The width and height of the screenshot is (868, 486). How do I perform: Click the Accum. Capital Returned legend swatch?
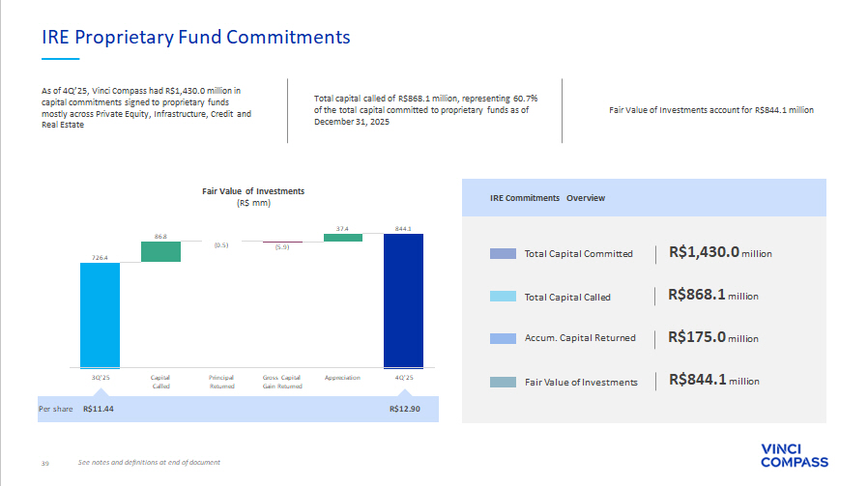[503, 338]
